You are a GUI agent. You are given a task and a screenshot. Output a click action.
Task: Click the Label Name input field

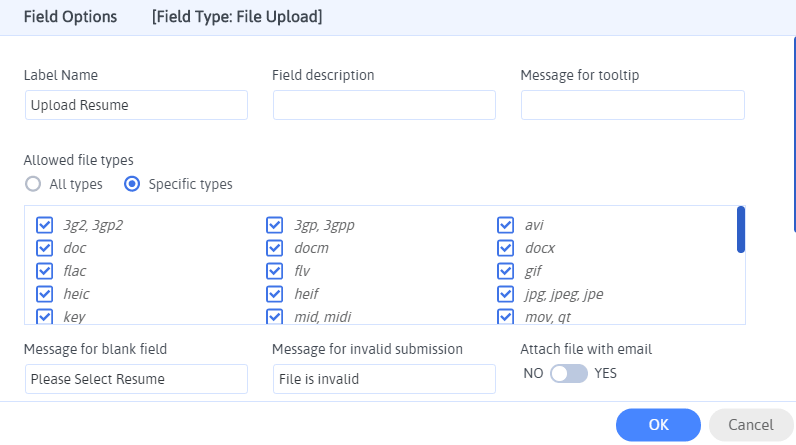coord(137,105)
